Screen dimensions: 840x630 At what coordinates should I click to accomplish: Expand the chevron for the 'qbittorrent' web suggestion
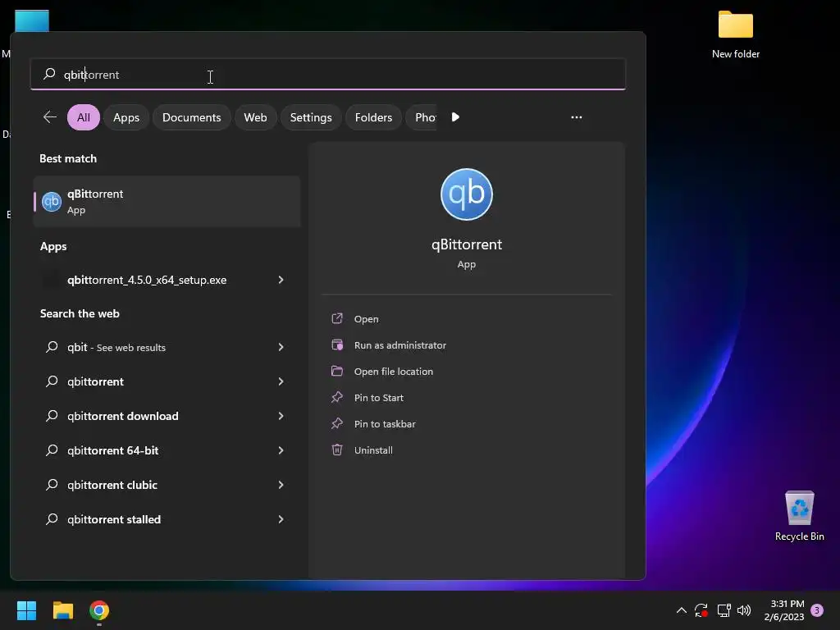[281, 381]
